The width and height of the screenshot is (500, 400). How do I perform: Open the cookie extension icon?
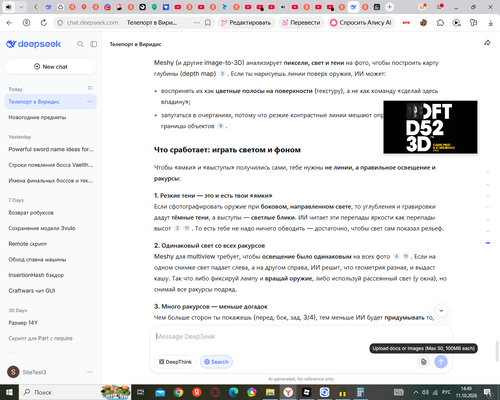tap(423, 23)
